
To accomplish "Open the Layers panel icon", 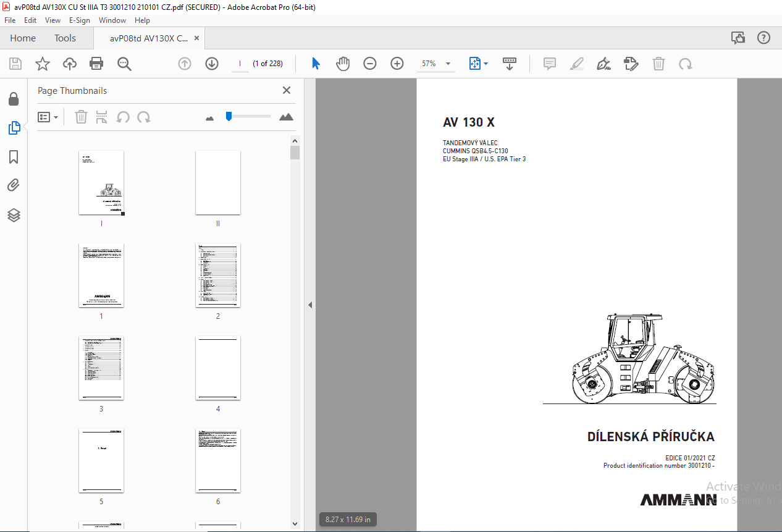I will pyautogui.click(x=14, y=215).
